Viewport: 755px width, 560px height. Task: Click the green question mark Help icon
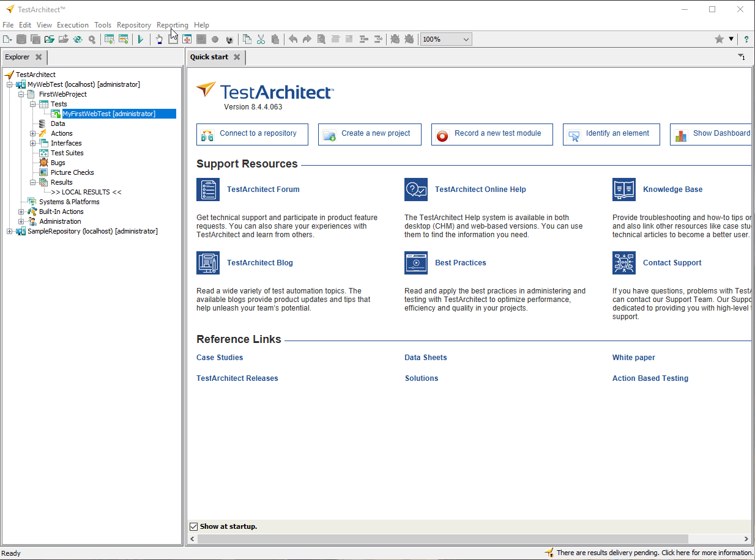point(746,39)
